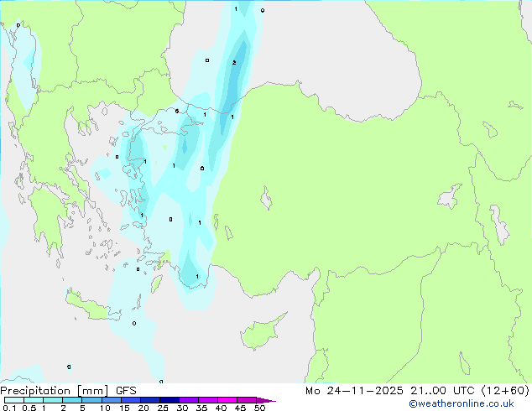Click the 35–40 mm legend swatch
This screenshot has height=411, width=532.
207,400
